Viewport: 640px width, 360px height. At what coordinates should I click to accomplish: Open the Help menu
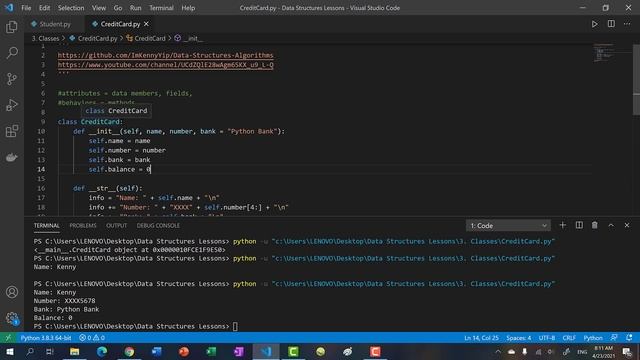(188, 8)
